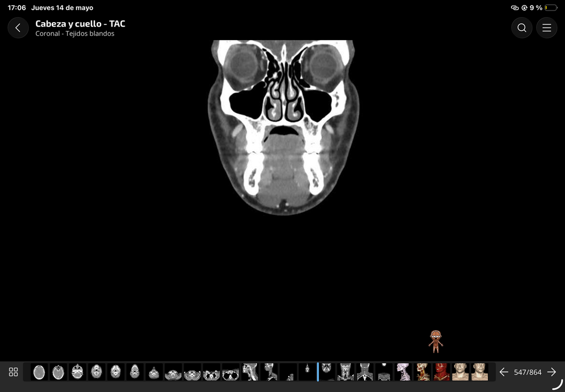Image resolution: width=565 pixels, height=392 pixels.
Task: Open the 547/864 slice counter
Action: (x=527, y=372)
